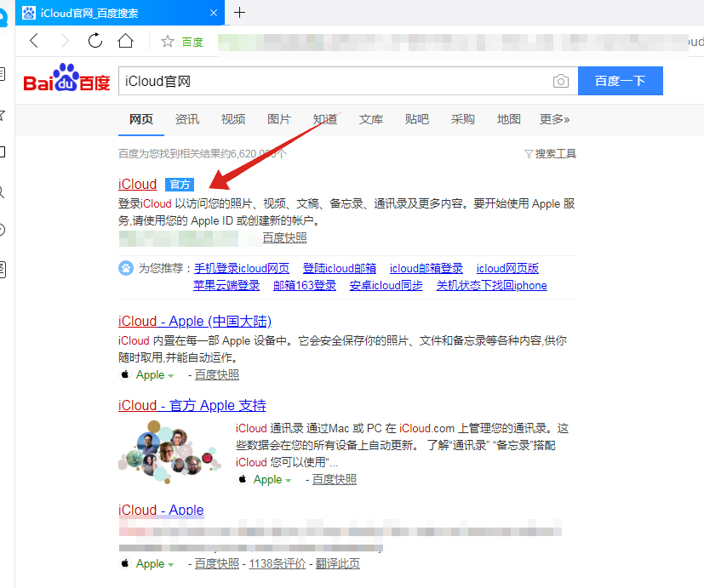Open 百度快照 for the official iCloud result
The height and width of the screenshot is (588, 704).
click(284, 238)
